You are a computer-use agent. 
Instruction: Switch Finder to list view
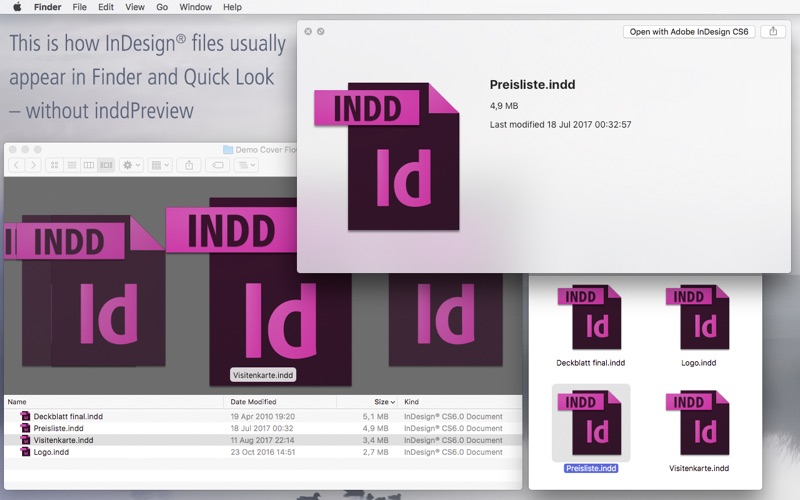click(x=71, y=165)
